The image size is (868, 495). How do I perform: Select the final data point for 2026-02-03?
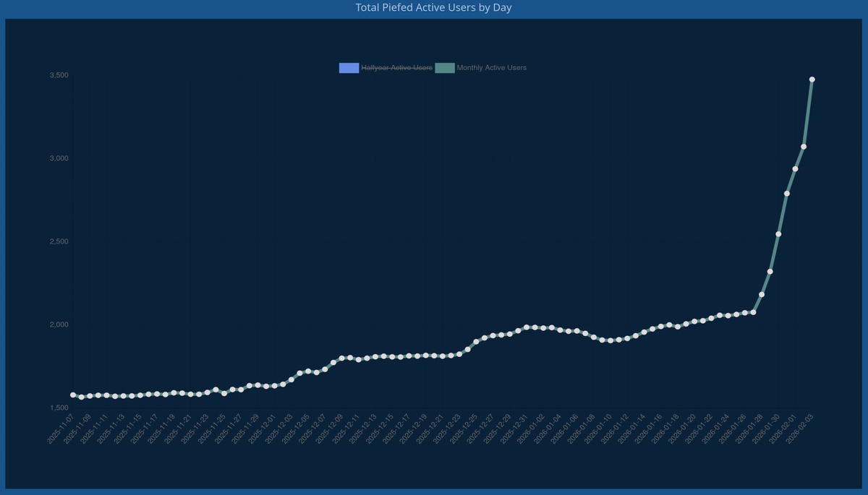click(x=812, y=79)
